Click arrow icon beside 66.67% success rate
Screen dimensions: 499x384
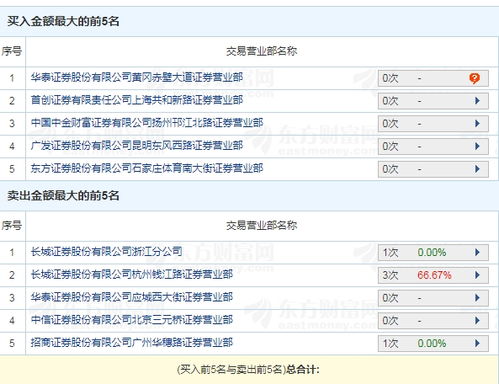(477, 275)
